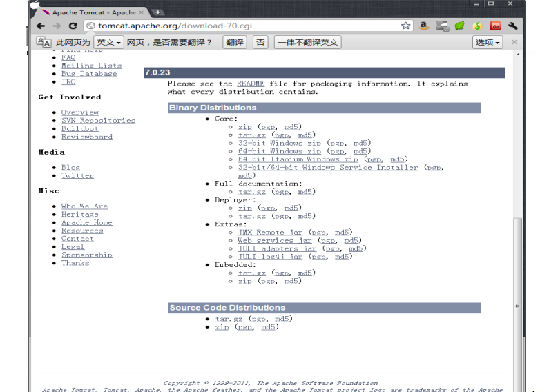Open the Thanks link
549x392 pixels.
click(75, 263)
